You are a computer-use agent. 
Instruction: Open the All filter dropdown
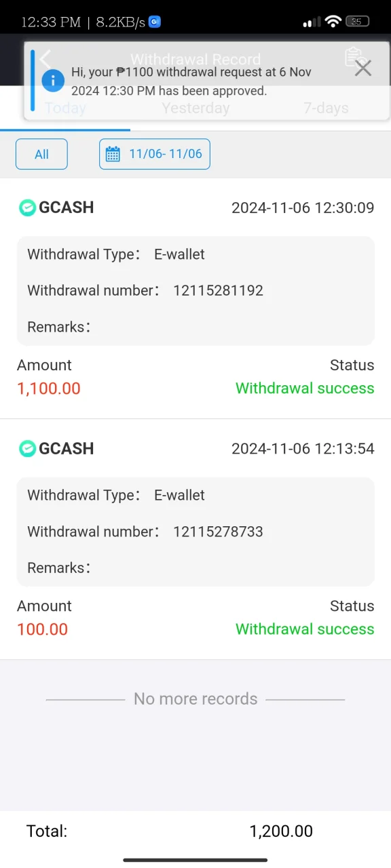click(41, 154)
